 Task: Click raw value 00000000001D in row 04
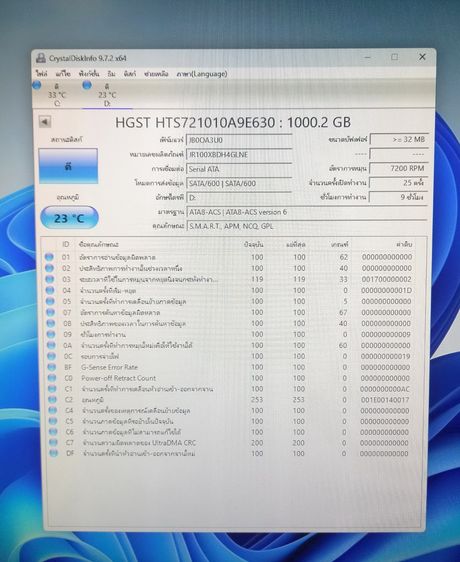(x=386, y=290)
